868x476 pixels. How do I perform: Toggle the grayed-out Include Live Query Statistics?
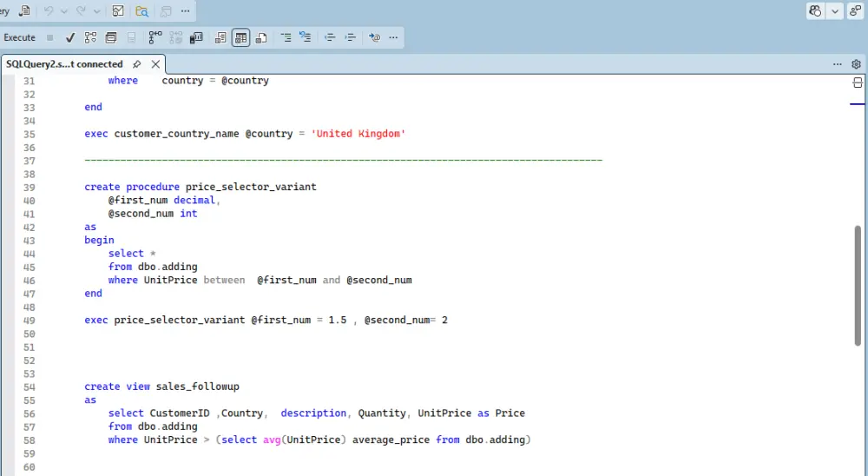176,37
